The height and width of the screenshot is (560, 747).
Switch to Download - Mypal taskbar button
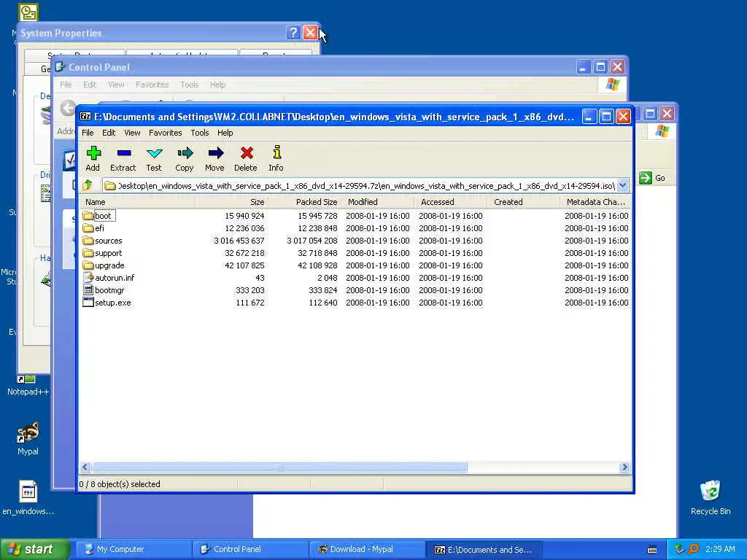[x=368, y=550]
